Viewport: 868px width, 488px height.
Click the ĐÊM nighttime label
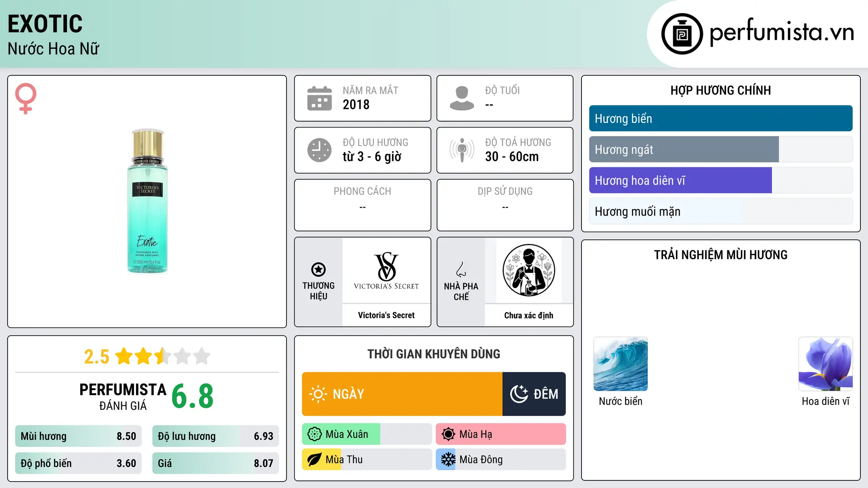pos(546,394)
